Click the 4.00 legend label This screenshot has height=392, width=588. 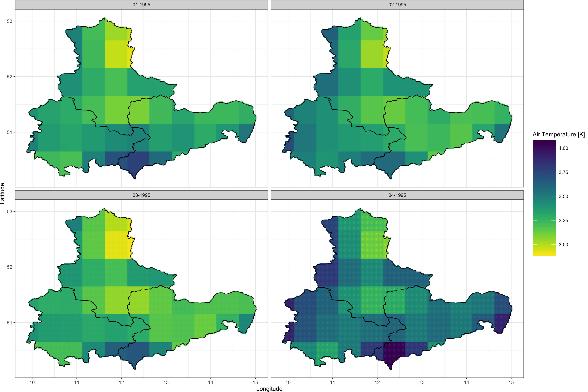pyautogui.click(x=563, y=148)
